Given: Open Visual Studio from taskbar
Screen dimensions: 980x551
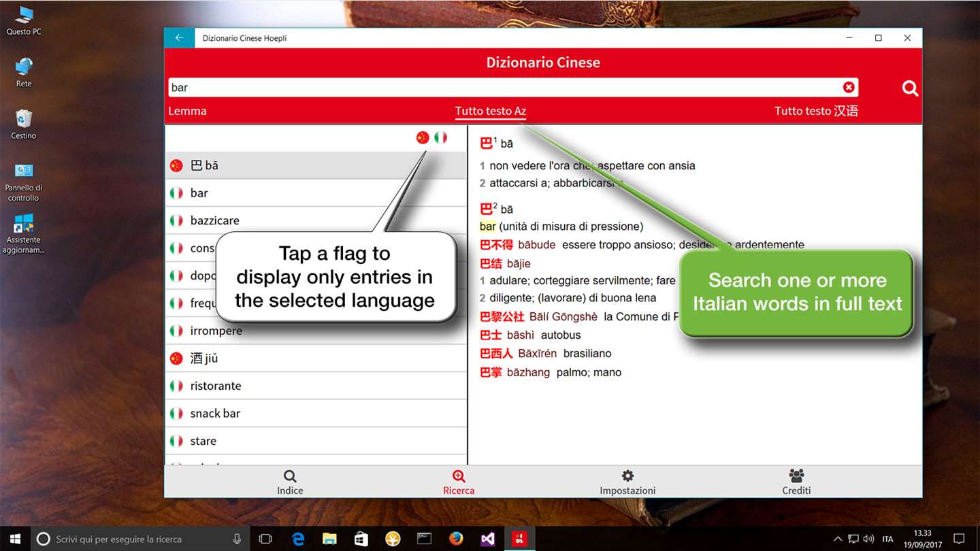Looking at the screenshot, I should 488,539.
